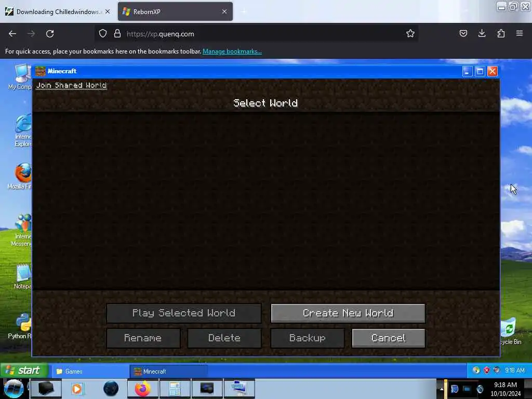This screenshot has height=399, width=532.
Task: Select Mozilla Firefox desktop icon
Action: click(20, 177)
